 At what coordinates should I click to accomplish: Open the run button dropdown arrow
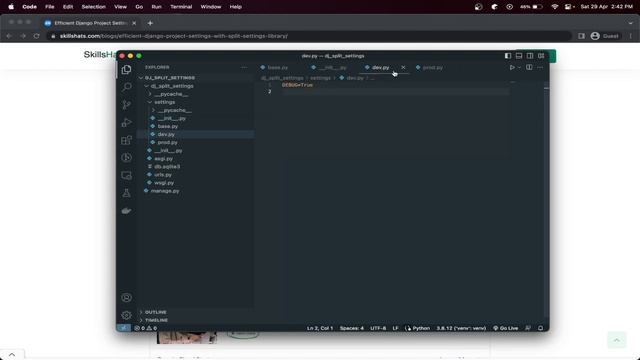519,67
